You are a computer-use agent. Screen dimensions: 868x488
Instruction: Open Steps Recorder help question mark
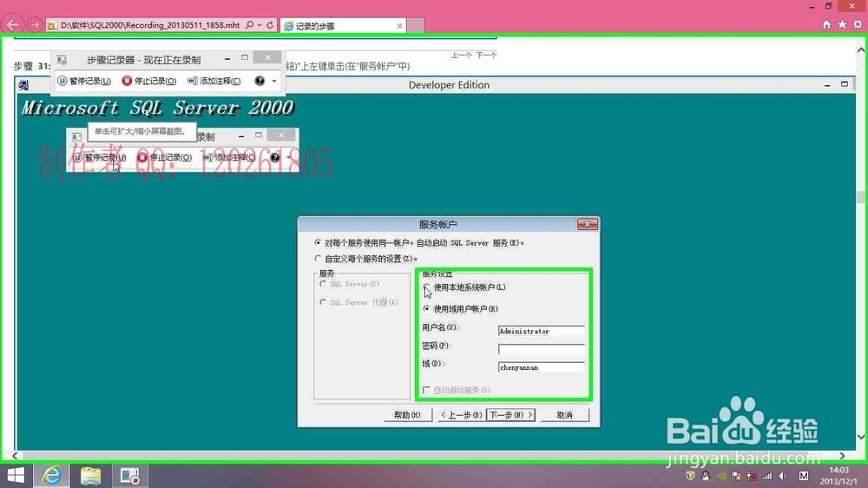(259, 81)
